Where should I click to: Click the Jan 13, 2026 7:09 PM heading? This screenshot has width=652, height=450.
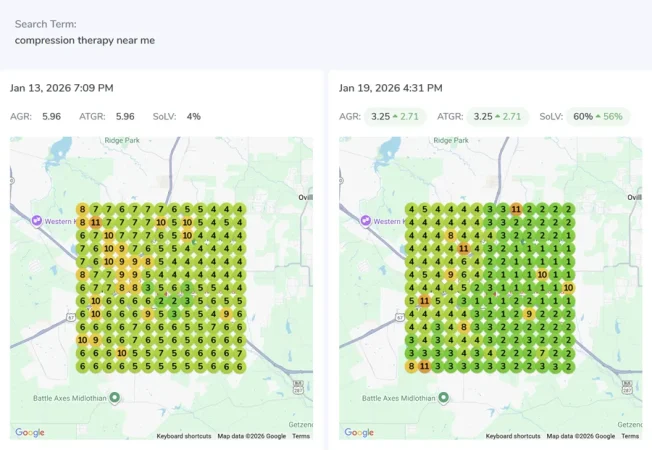(62, 88)
